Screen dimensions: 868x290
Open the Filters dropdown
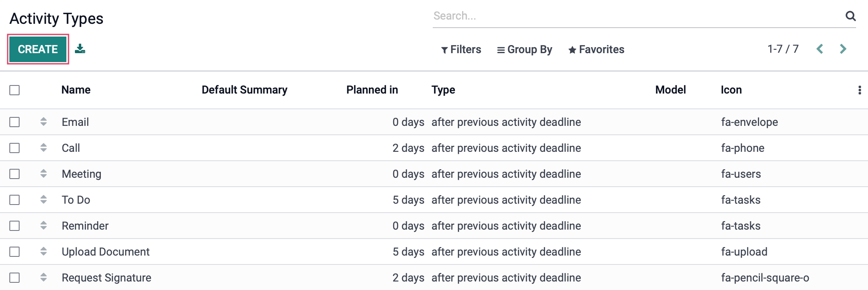[461, 49]
